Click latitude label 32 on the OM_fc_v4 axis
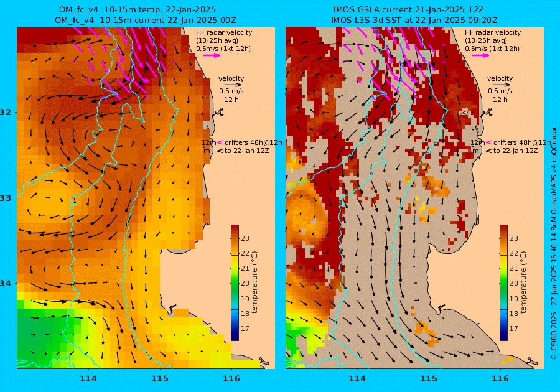This screenshot has width=560, height=392. point(6,112)
